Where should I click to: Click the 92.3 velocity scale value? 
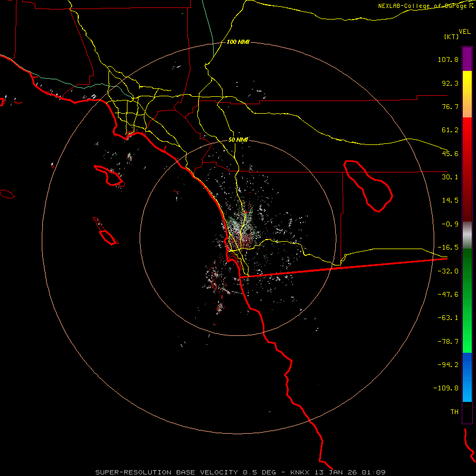click(450, 83)
